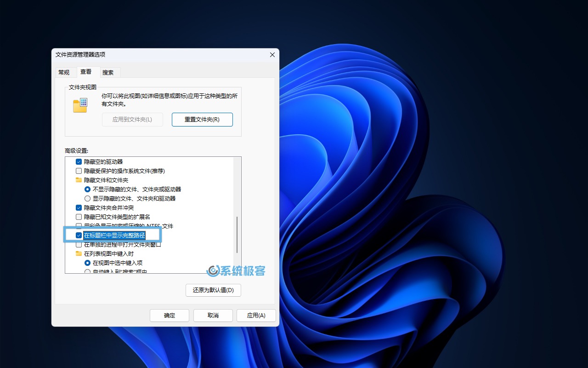The image size is (588, 368).
Task: Enable 隐藏受保护的操作系统文件(推荐)
Action: click(x=79, y=171)
